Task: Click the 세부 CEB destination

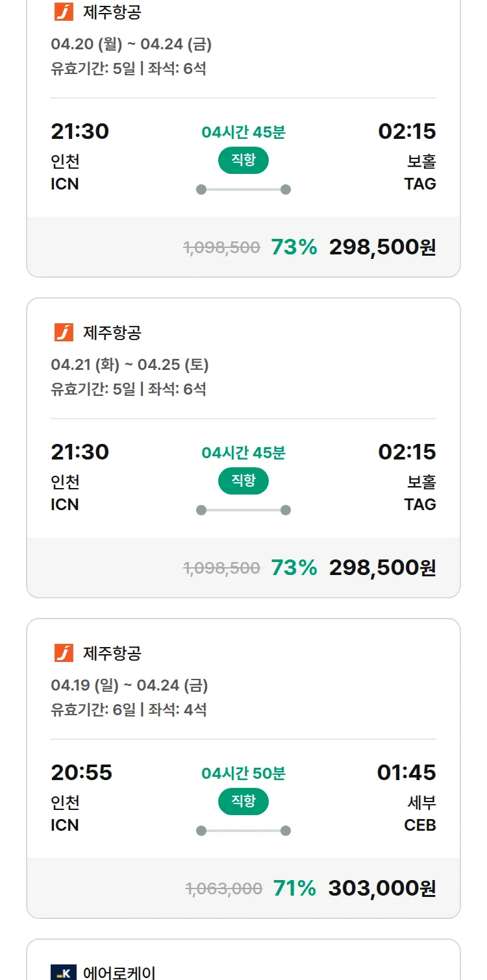Action: pos(420,814)
